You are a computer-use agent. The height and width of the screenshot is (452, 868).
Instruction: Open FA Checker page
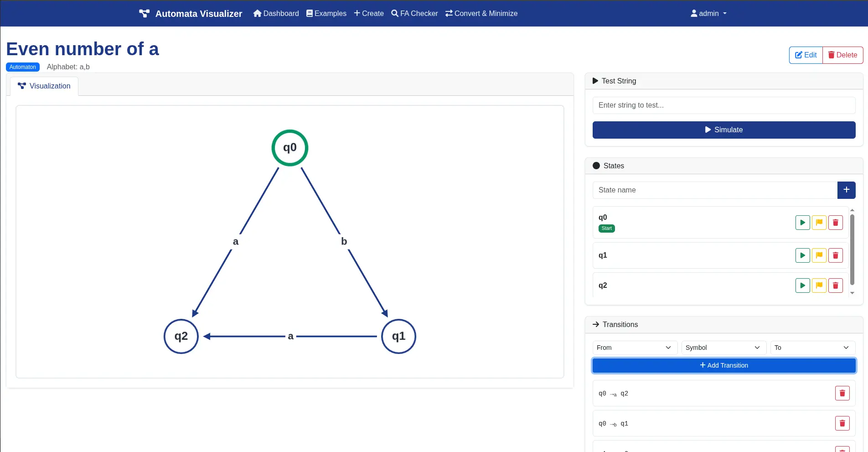(x=415, y=14)
